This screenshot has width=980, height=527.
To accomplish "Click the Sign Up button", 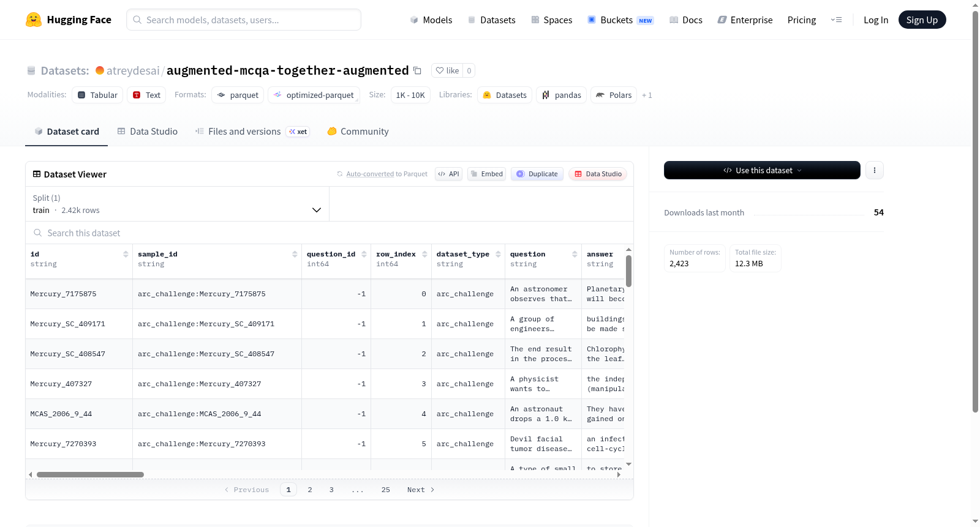I will [x=922, y=20].
